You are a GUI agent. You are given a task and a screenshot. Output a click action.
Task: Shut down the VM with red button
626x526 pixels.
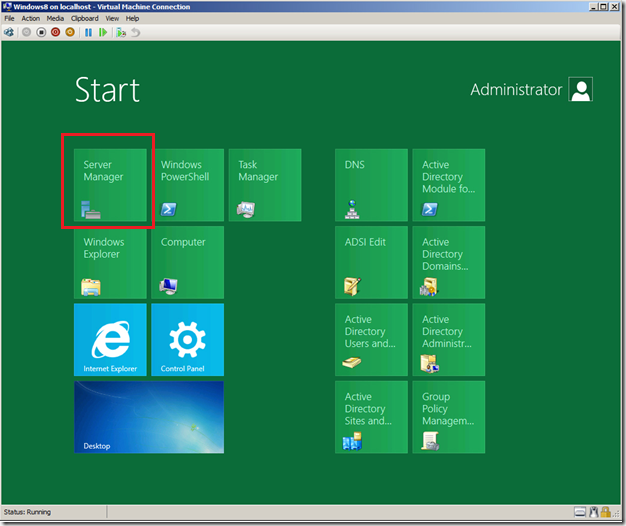[x=55, y=32]
